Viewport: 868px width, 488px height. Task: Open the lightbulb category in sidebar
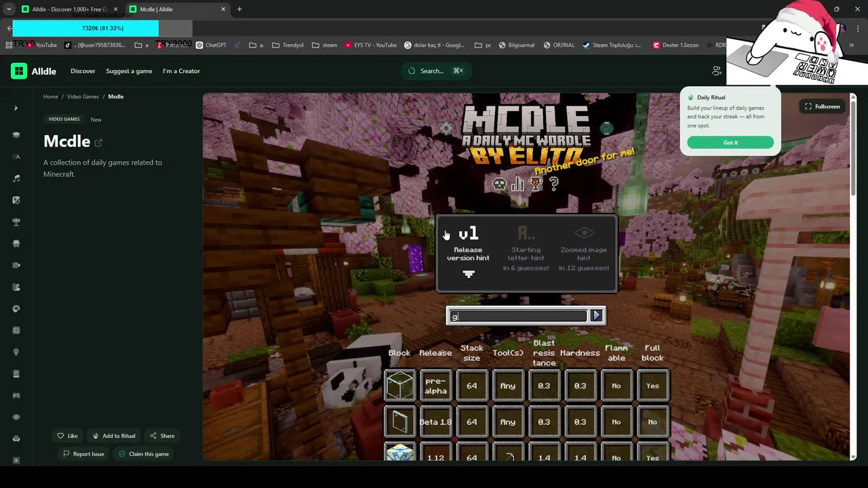(x=16, y=352)
